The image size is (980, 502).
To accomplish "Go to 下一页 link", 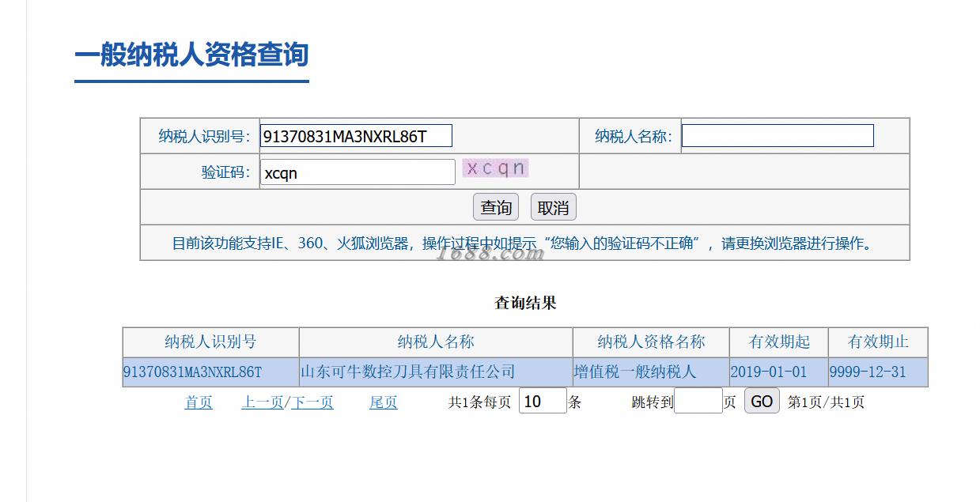I will click(312, 402).
